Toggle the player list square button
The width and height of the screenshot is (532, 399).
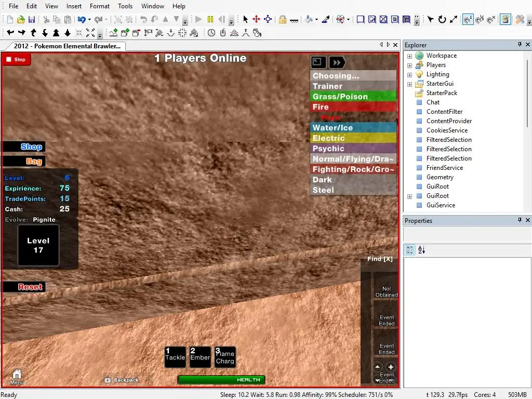click(x=318, y=62)
